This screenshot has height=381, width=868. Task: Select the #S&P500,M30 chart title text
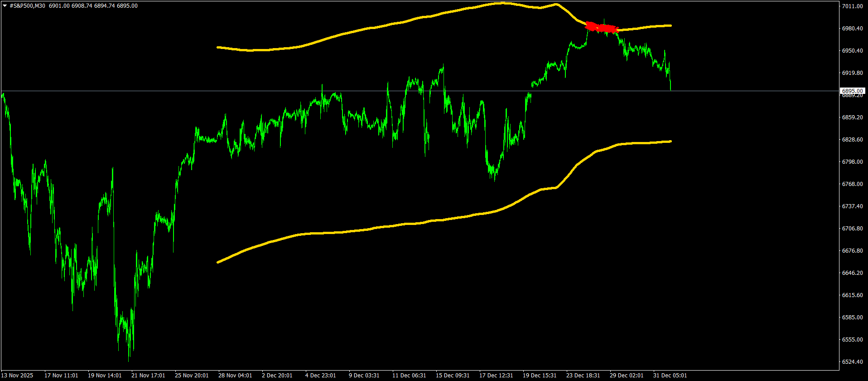pyautogui.click(x=27, y=6)
